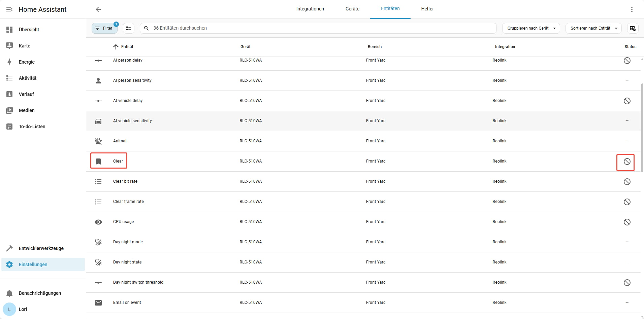Click disabled icon for Day night switch threshold
Viewport: 644px width, 319px height.
627,283
